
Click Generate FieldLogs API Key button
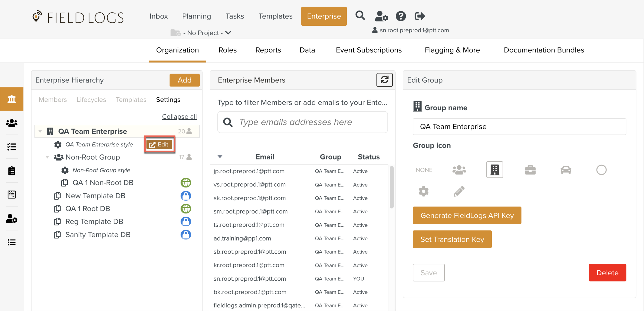coord(467,215)
